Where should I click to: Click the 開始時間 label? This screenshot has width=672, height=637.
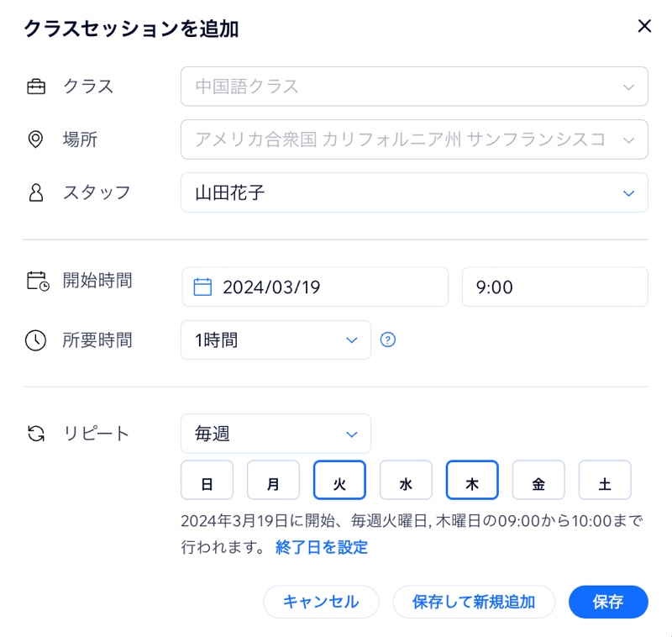97,281
